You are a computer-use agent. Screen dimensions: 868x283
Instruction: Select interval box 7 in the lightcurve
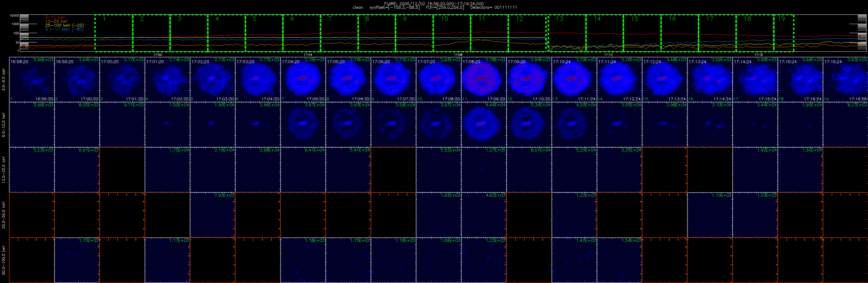pos(339,33)
